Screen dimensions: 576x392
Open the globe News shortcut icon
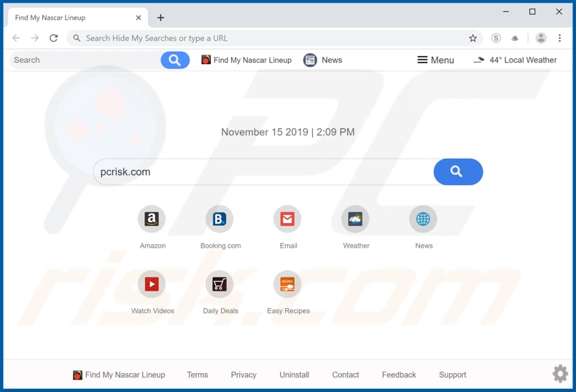(x=423, y=219)
